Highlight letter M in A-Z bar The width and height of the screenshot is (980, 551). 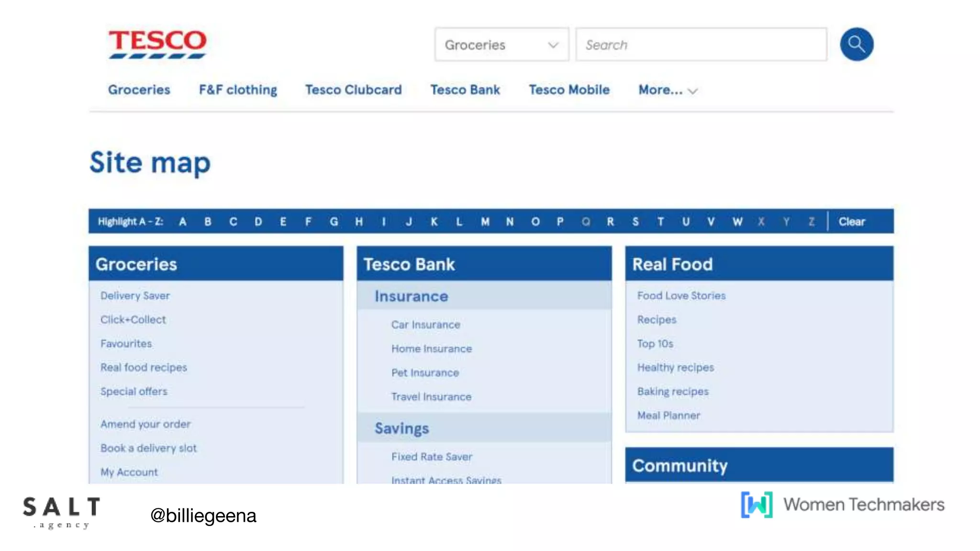pyautogui.click(x=485, y=222)
